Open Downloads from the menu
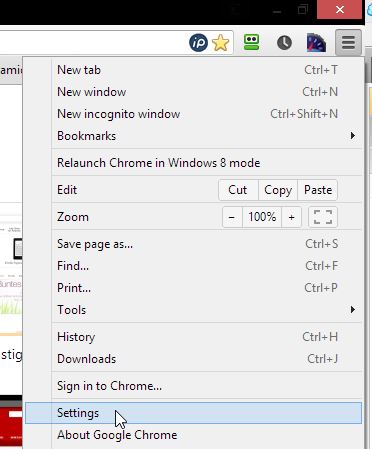This screenshot has width=372, height=449. coord(207,359)
